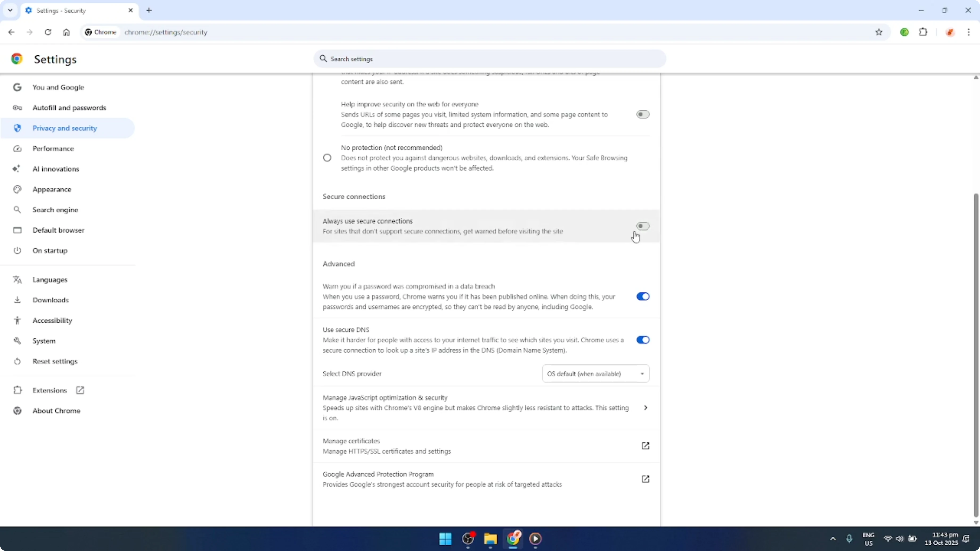Select the Reset settings option
This screenshot has width=980, height=551.
coord(55,361)
